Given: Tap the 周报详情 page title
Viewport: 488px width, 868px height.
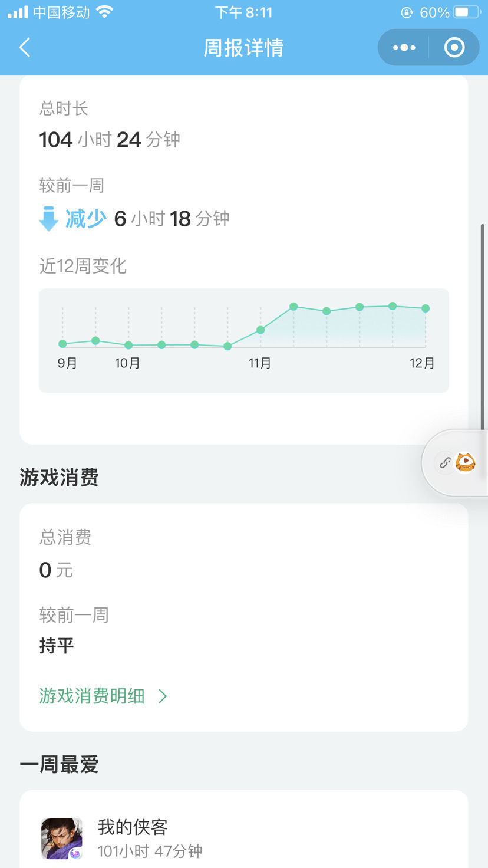Looking at the screenshot, I should (244, 48).
